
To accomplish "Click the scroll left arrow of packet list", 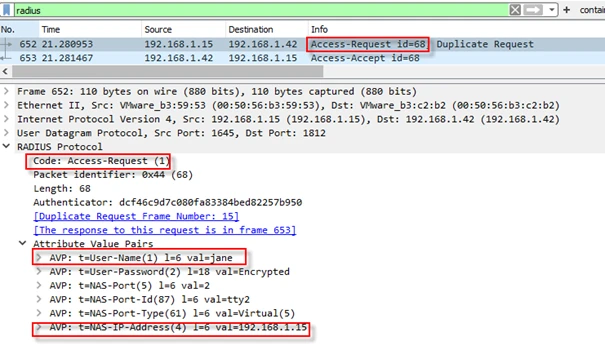I will click(5, 71).
